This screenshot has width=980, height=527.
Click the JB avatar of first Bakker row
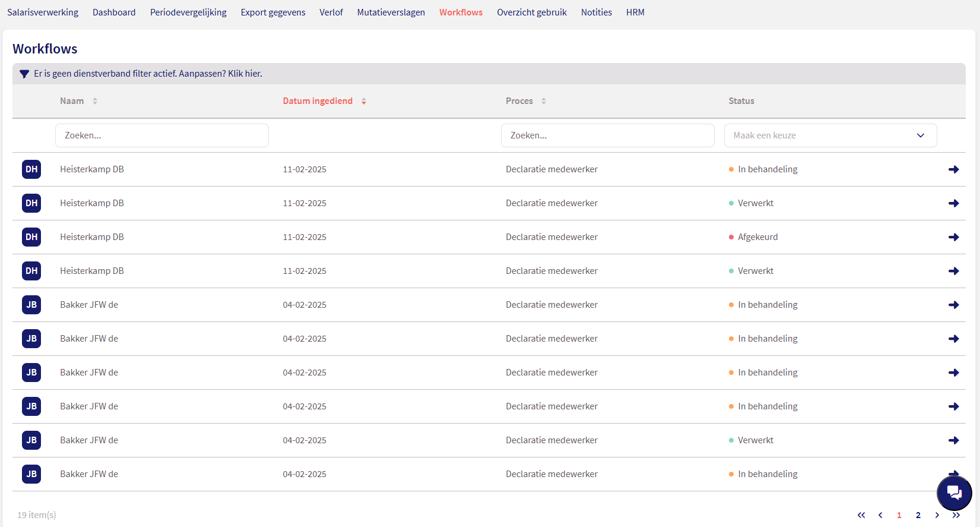tap(31, 305)
